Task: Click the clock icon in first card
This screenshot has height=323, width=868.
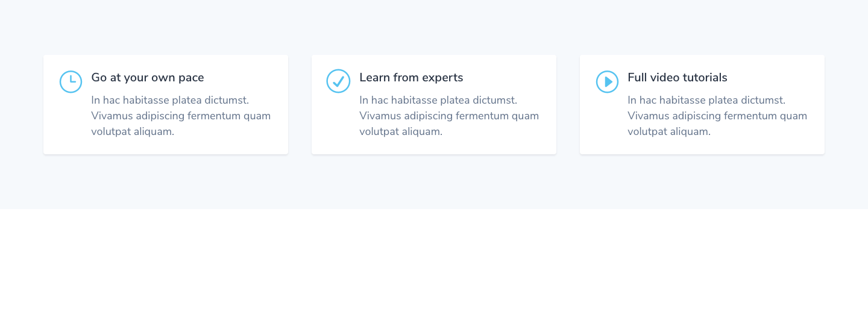Action: point(71,81)
